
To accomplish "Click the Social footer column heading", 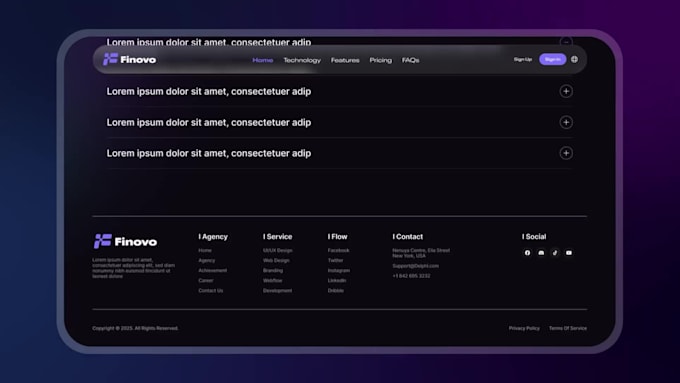I will click(x=534, y=237).
